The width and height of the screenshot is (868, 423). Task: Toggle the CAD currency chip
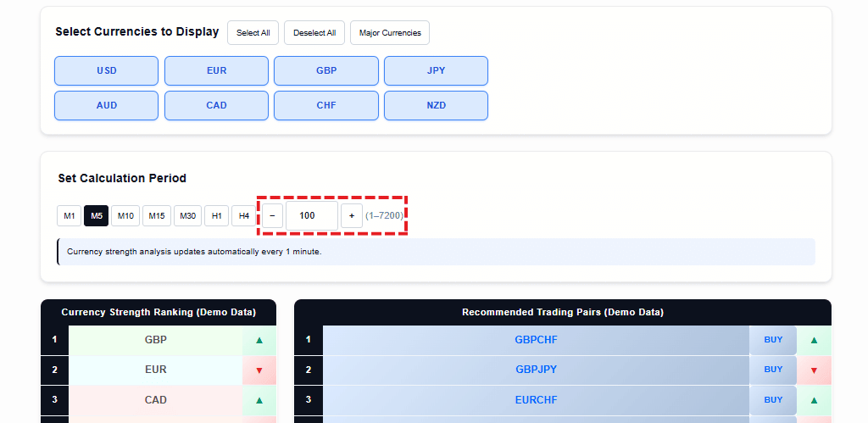pyautogui.click(x=216, y=105)
